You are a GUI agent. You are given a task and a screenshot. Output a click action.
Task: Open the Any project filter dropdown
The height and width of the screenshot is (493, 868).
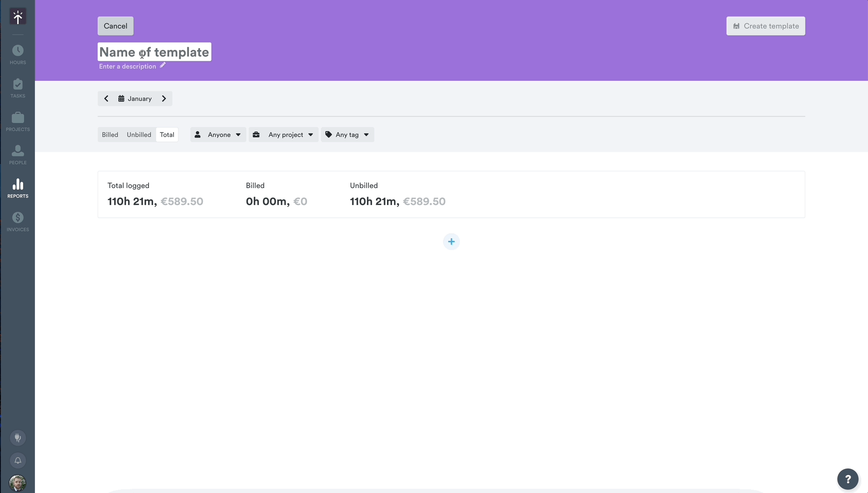pos(283,134)
